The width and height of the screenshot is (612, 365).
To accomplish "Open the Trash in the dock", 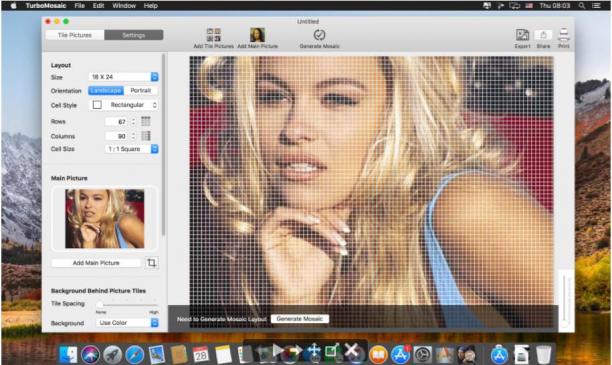I will pos(543,354).
